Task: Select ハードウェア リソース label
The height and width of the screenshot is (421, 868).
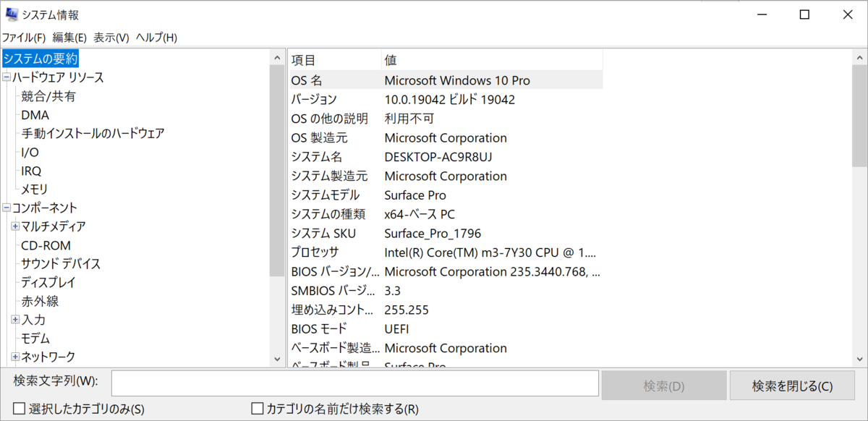Action: coord(58,77)
